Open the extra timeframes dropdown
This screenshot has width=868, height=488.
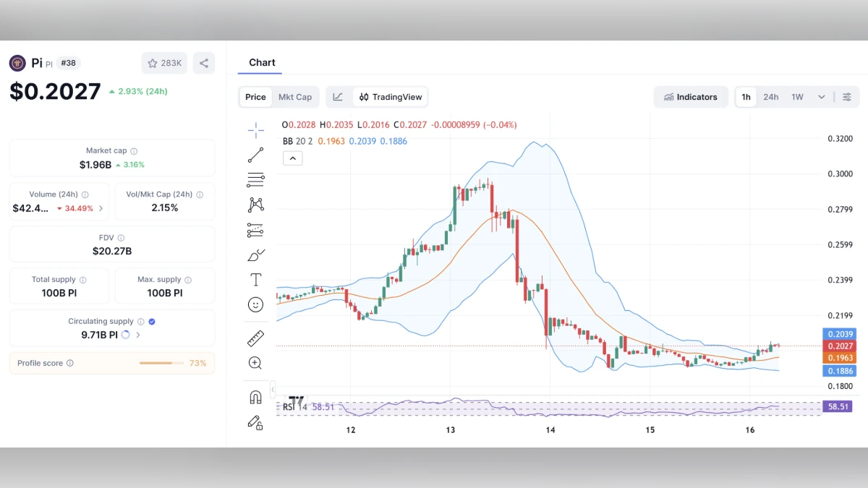(x=820, y=96)
